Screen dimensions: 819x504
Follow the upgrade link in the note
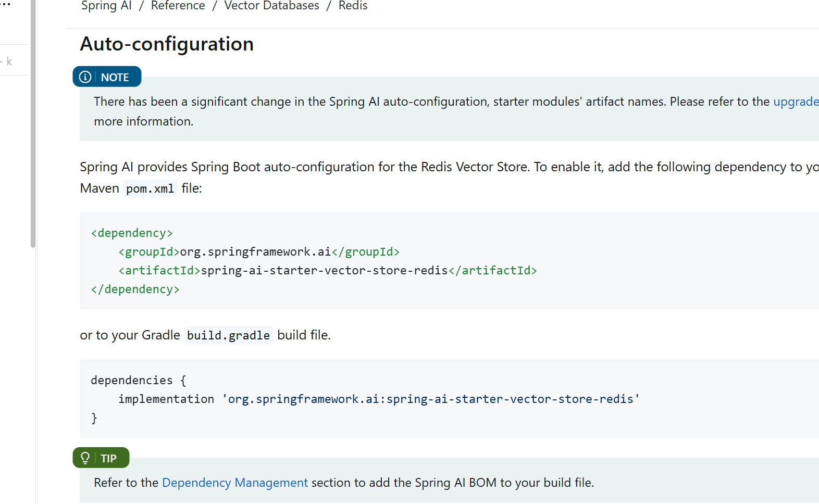pos(796,102)
